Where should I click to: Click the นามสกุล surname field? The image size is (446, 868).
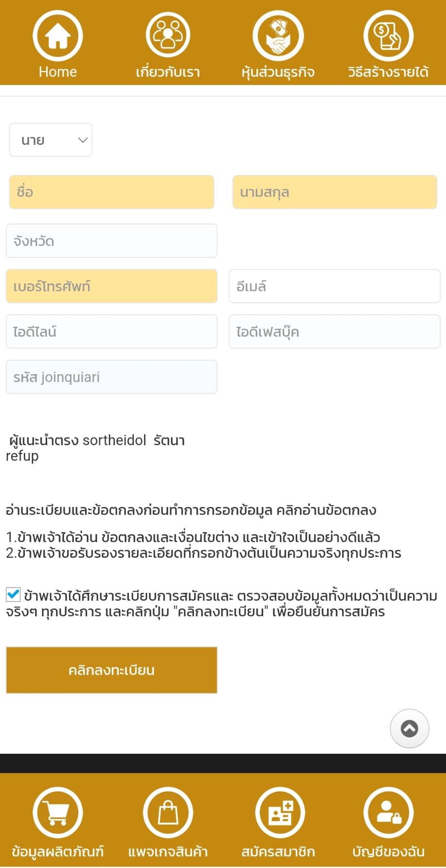pos(335,192)
